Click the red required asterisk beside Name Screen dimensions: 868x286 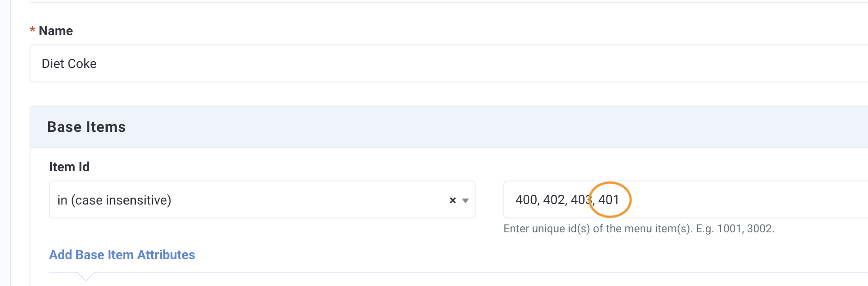pos(32,31)
